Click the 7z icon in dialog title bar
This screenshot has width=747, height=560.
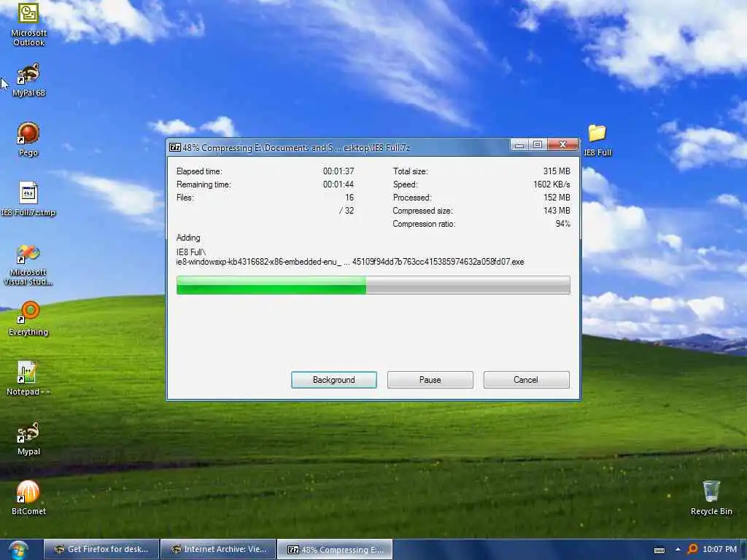point(175,147)
